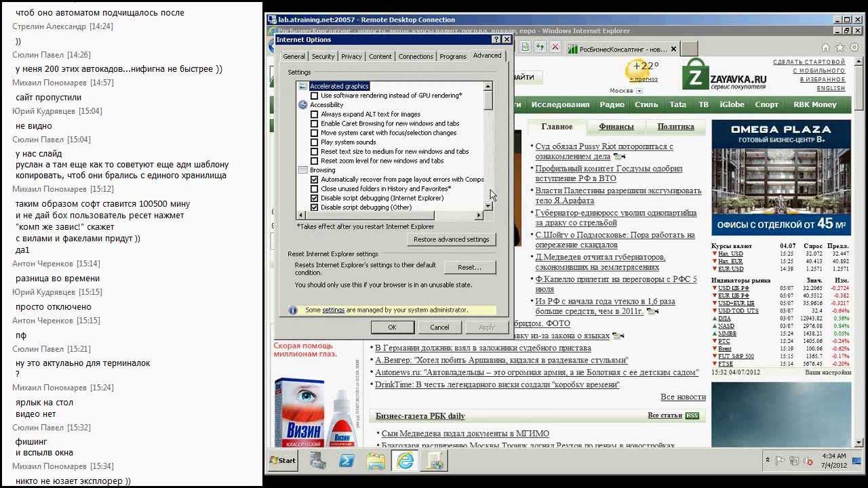Open the settings link in administrator notice
The width and height of the screenshot is (868, 488).
coord(334,310)
